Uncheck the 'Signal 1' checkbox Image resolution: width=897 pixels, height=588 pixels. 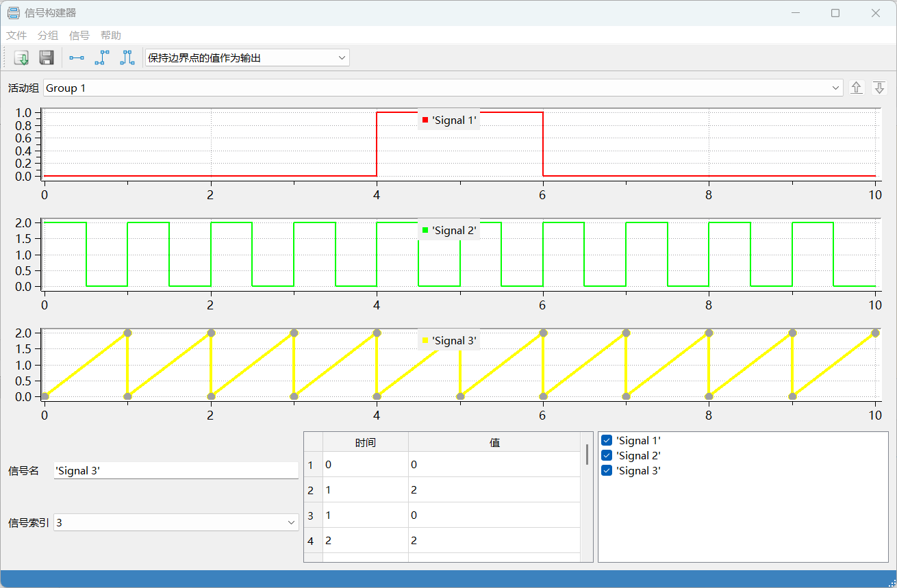tap(607, 440)
